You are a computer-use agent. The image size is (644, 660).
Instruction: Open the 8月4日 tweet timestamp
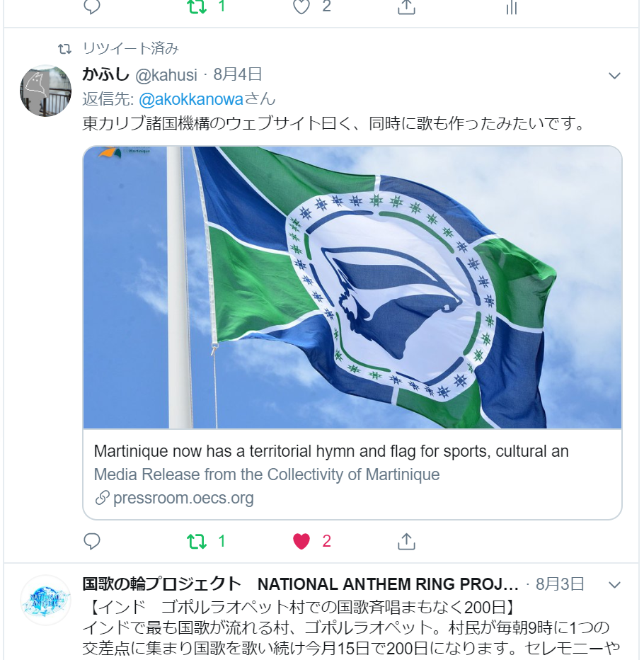(238, 74)
